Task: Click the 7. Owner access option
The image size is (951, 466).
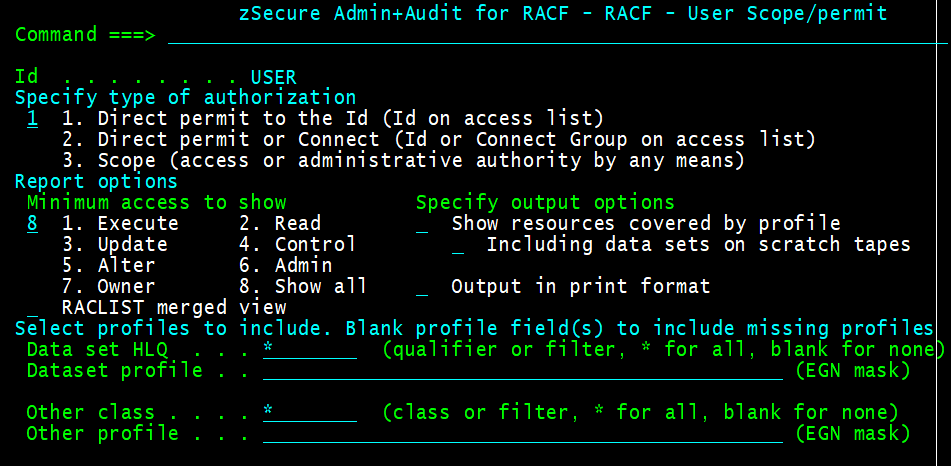Action: (x=109, y=286)
